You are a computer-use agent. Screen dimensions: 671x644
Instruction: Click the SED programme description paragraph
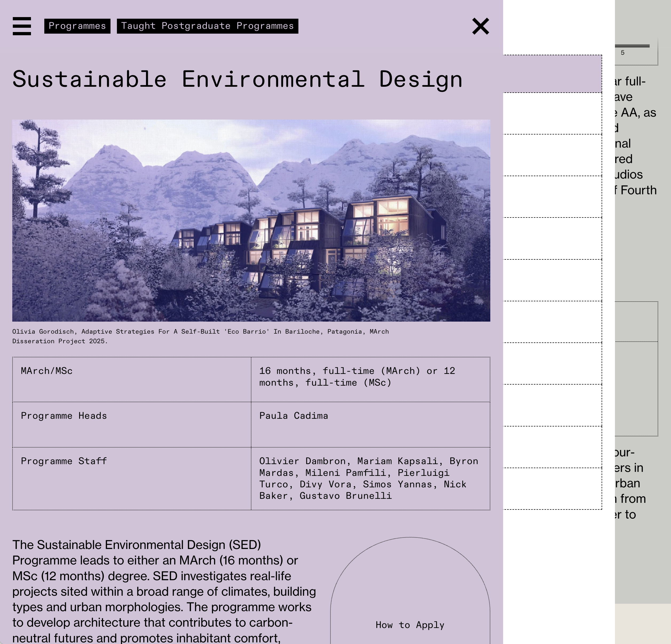click(164, 591)
